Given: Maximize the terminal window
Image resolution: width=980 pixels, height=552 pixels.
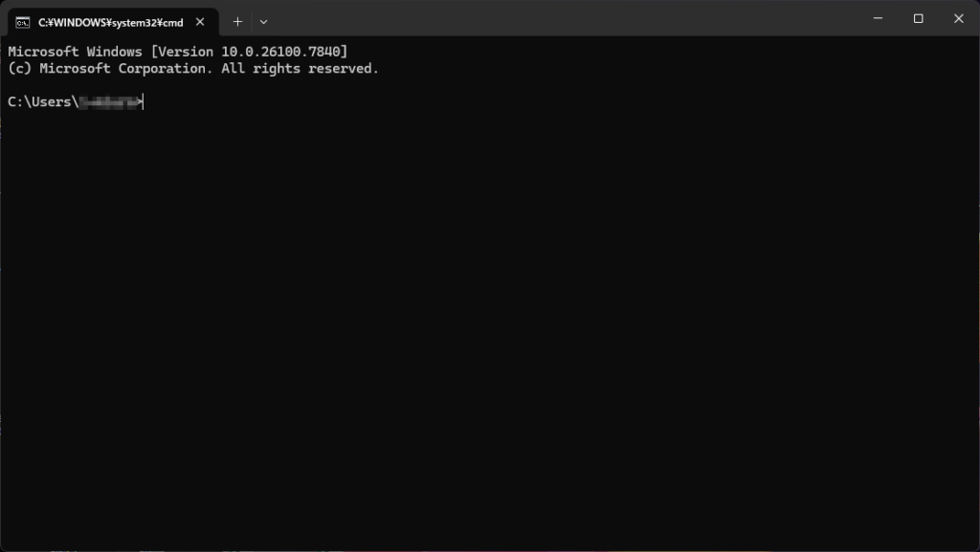Looking at the screenshot, I should tap(918, 19).
